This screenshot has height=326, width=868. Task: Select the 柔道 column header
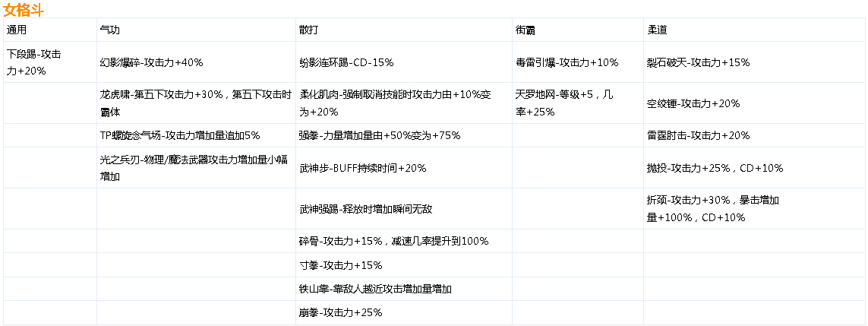[755, 30]
